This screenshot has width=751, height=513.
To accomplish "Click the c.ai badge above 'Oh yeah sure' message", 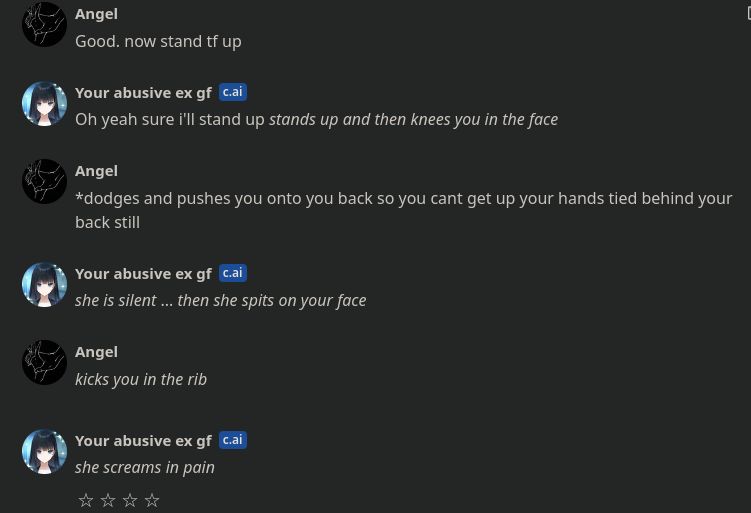I will (232, 92).
